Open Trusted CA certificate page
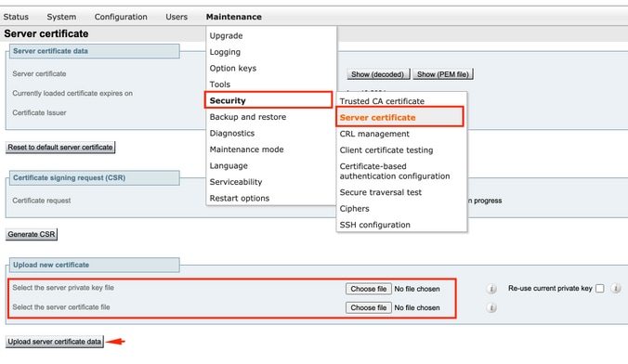 [x=382, y=101]
